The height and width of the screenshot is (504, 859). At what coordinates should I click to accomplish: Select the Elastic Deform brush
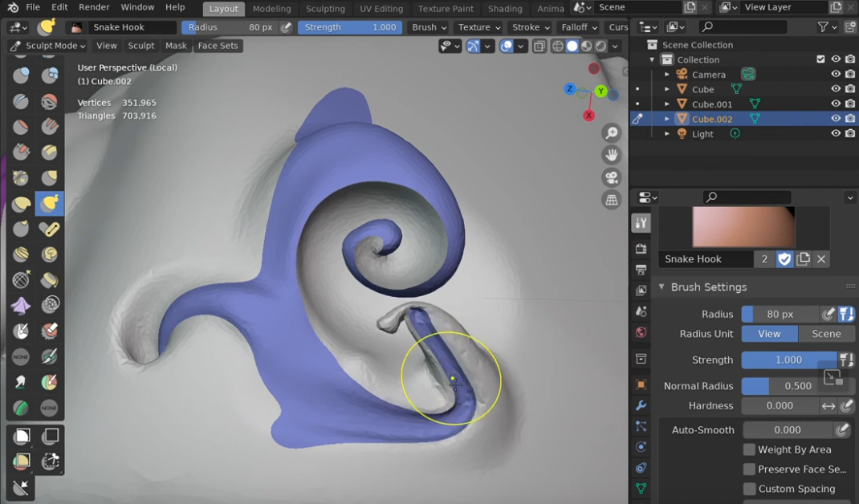coord(21,203)
